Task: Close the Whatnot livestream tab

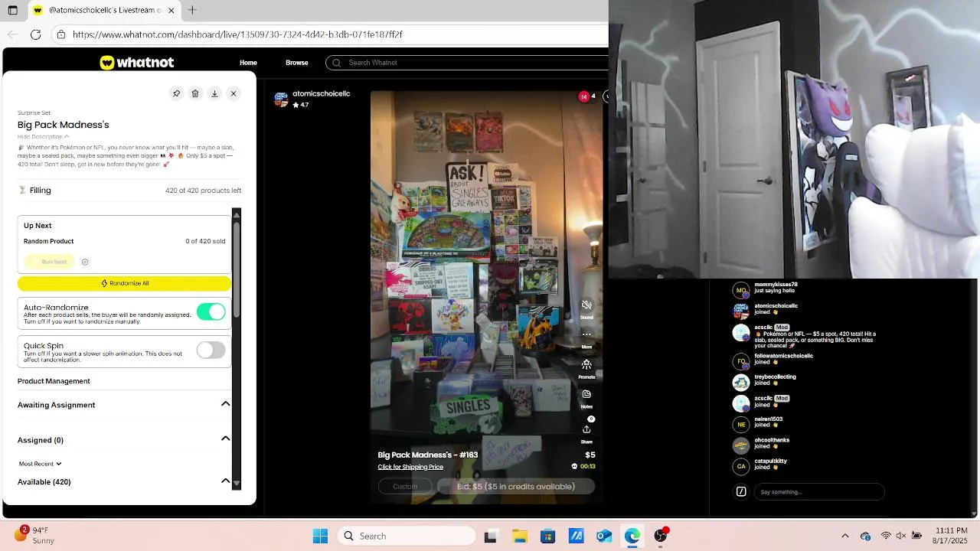Action: [171, 11]
